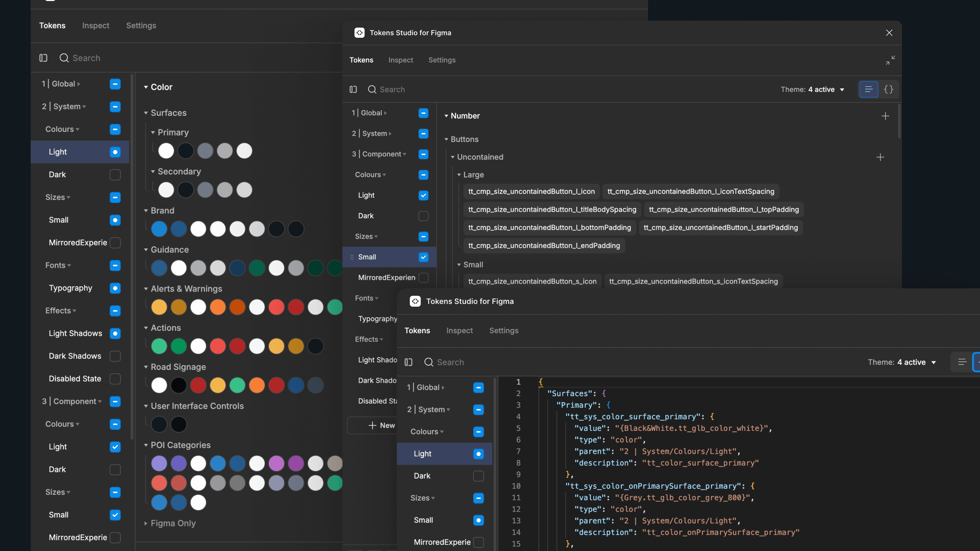Enable Dark set in middle window
Image resolution: width=980 pixels, height=551 pixels.
coord(423,216)
